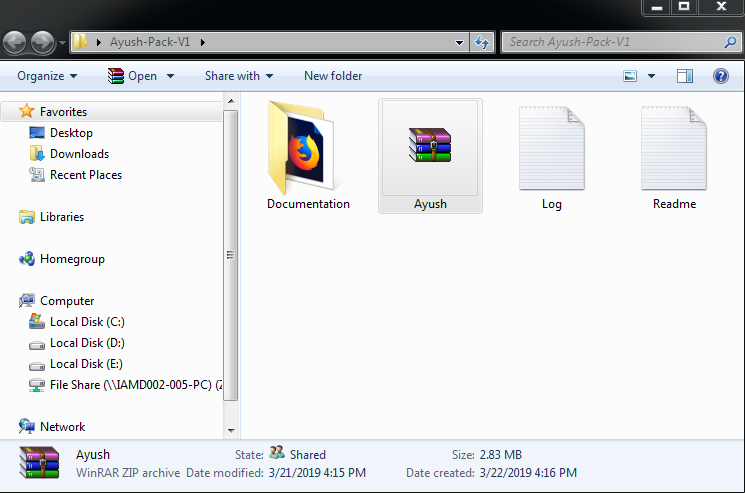This screenshot has width=745, height=493.
Task: Refresh the current folder view
Action: click(x=482, y=42)
